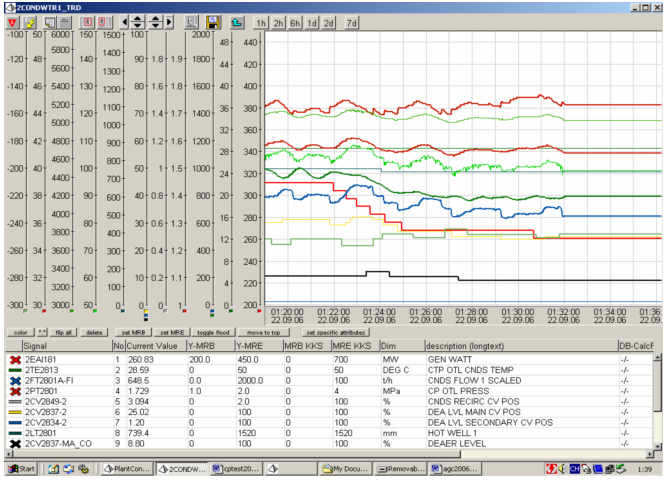This screenshot has height=480, width=666.
Task: Click the yellow pencil edit icon
Action: (29, 21)
